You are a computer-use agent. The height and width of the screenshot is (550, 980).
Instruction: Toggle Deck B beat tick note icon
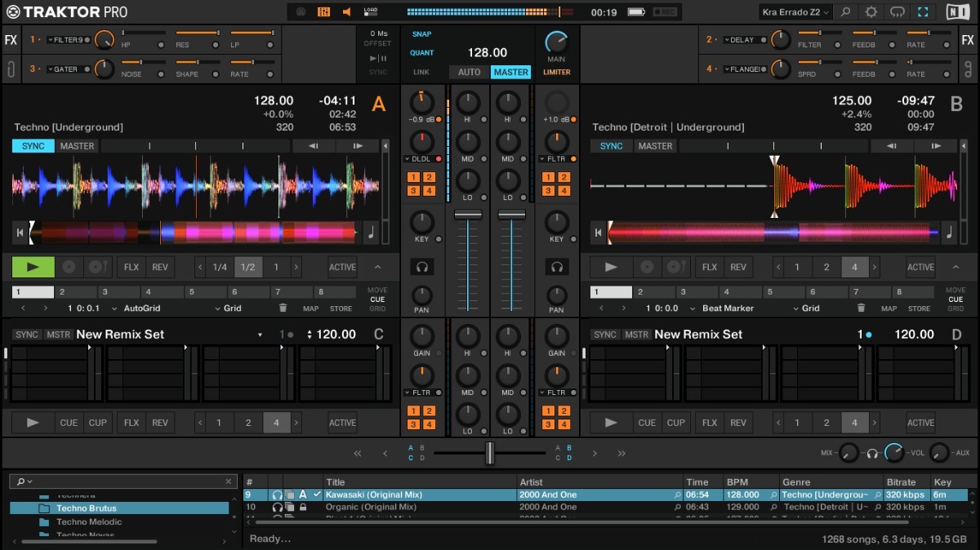[x=950, y=233]
